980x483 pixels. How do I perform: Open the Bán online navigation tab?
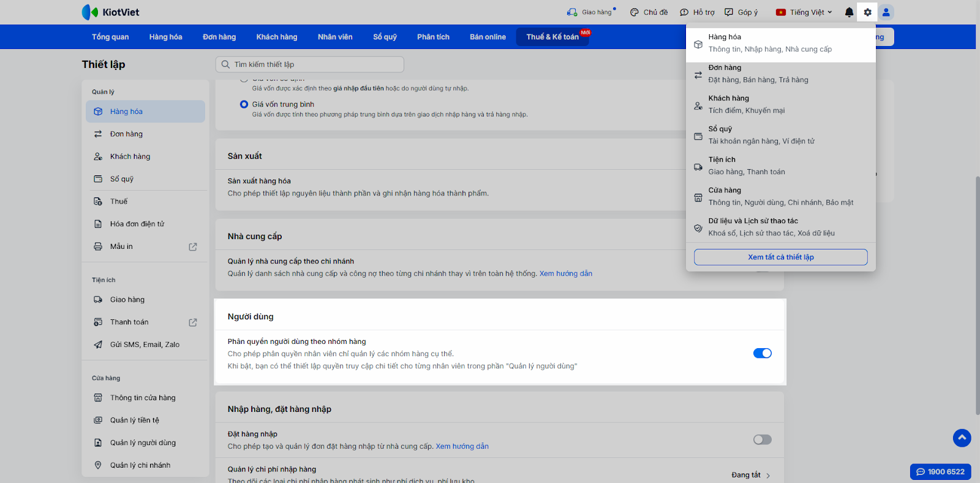[488, 37]
